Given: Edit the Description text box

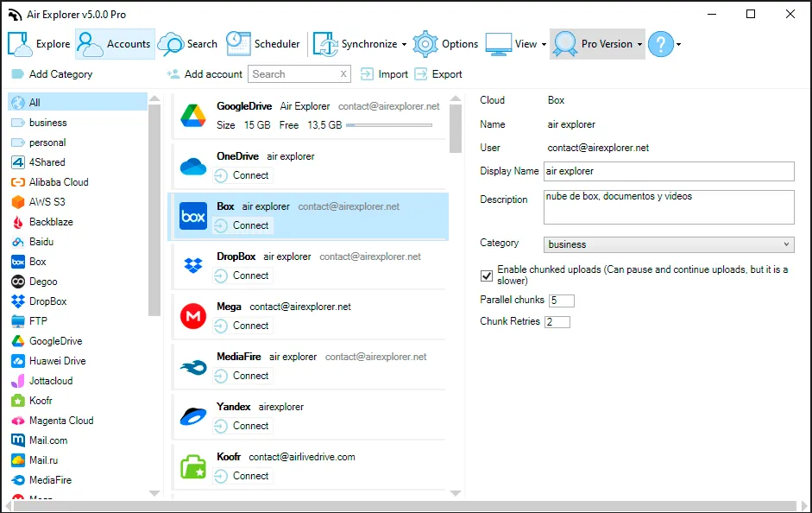Looking at the screenshot, I should pos(669,207).
